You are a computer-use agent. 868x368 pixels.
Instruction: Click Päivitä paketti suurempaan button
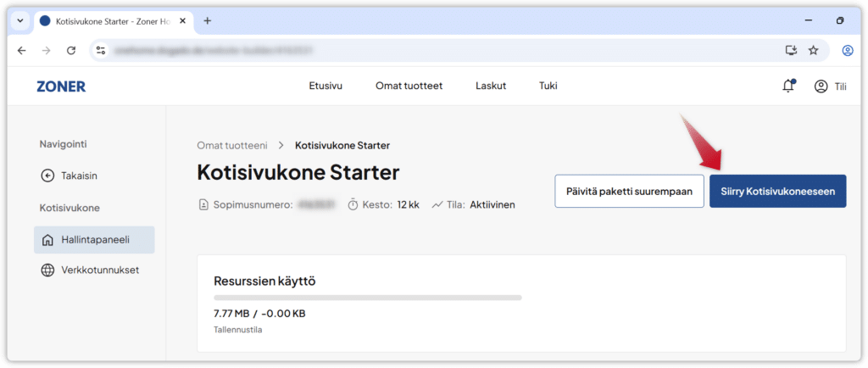[629, 192]
